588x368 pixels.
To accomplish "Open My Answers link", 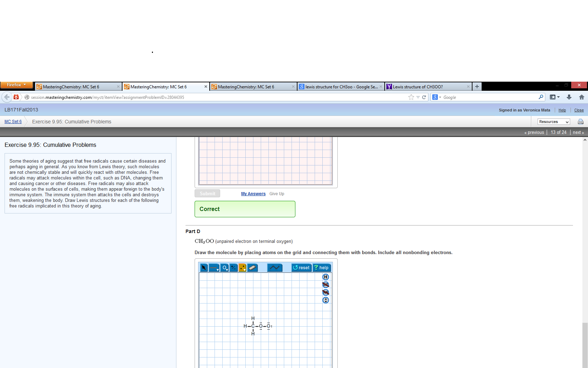I will 253,194.
